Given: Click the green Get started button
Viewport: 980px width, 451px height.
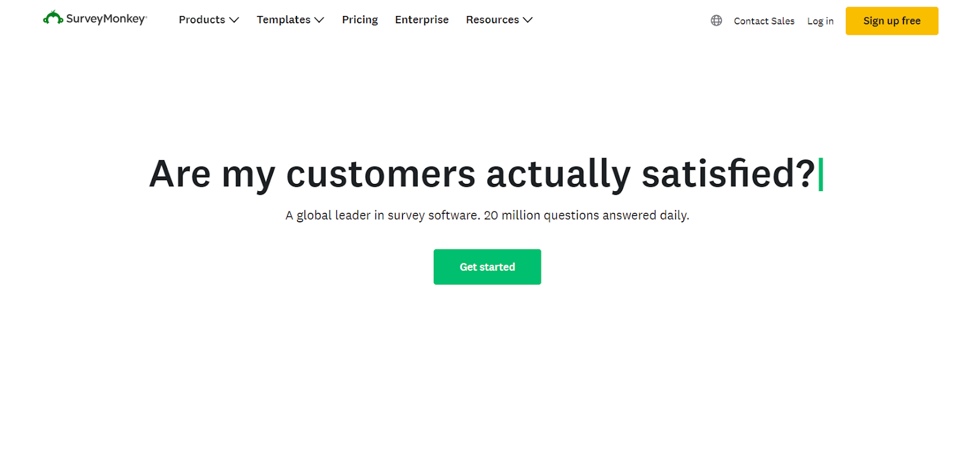Looking at the screenshot, I should pyautogui.click(x=488, y=267).
